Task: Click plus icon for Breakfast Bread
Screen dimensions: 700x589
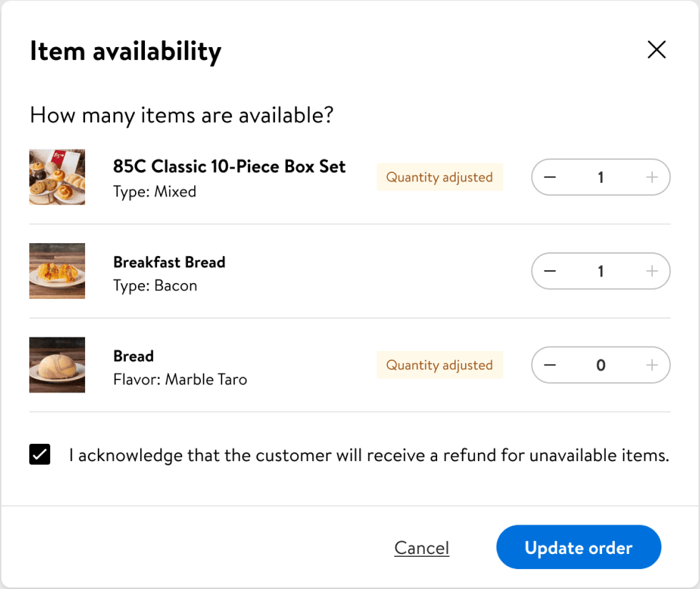Action: tap(651, 271)
